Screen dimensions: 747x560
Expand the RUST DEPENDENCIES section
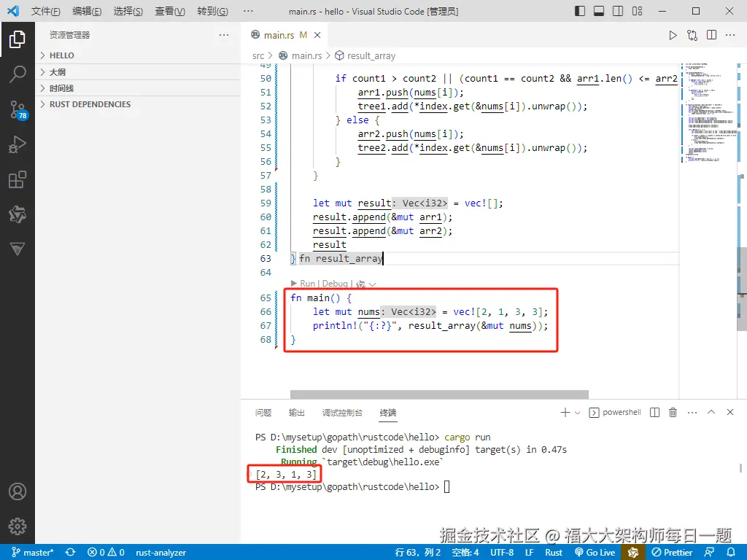point(138,104)
